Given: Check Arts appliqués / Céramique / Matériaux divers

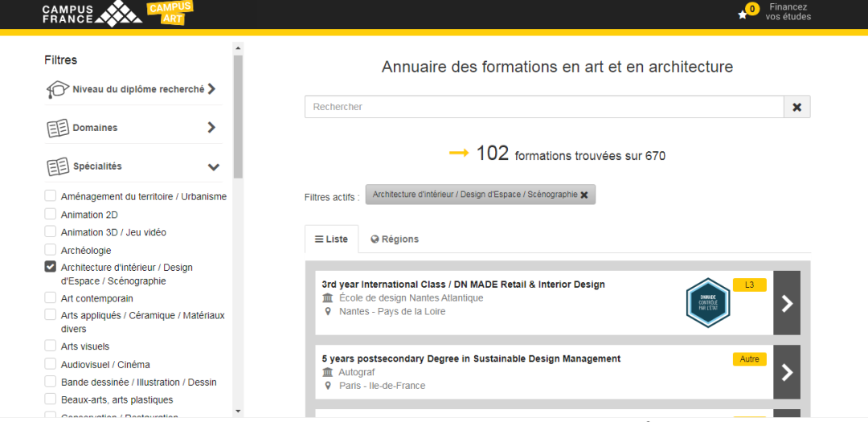Looking at the screenshot, I should point(51,315).
